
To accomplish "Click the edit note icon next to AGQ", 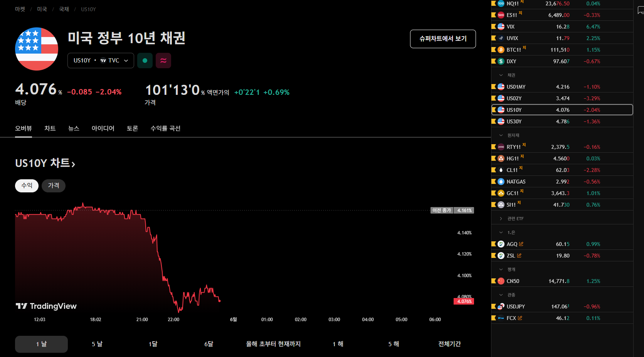I will point(521,244).
